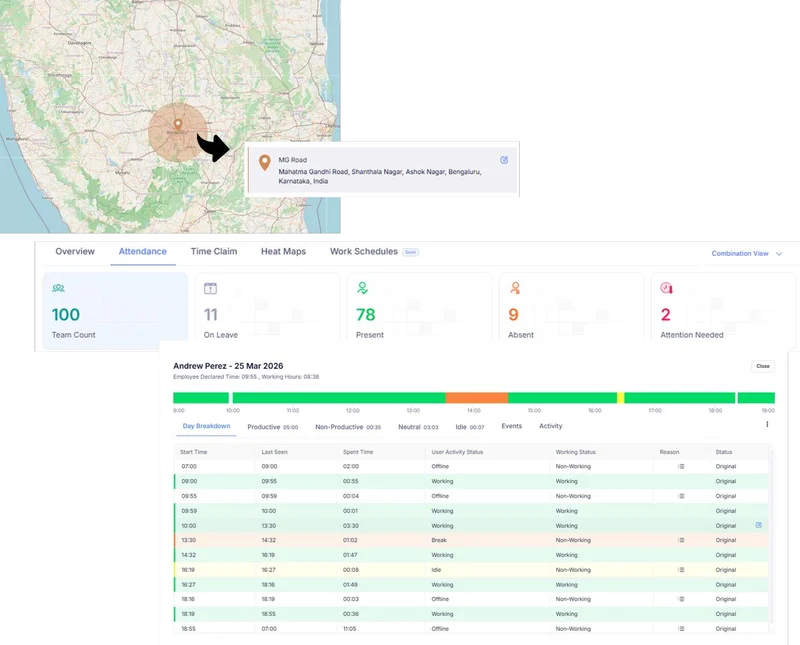Click the 'Andrew Perez - 25 Mar 2026' heading
This screenshot has width=800, height=645.
(x=228, y=366)
